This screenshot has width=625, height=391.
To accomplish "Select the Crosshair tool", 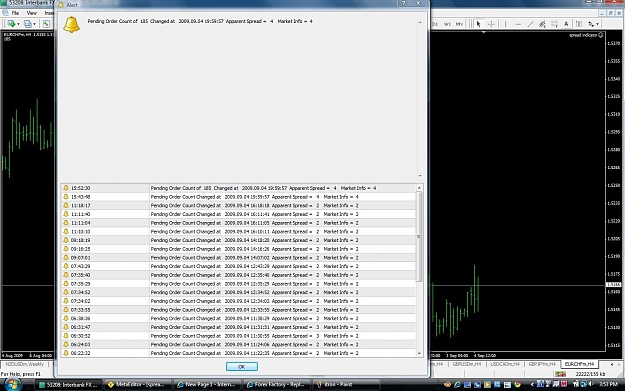I will click(x=491, y=24).
